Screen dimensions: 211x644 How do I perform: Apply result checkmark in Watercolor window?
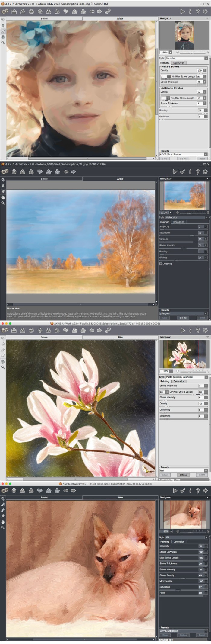point(182,171)
